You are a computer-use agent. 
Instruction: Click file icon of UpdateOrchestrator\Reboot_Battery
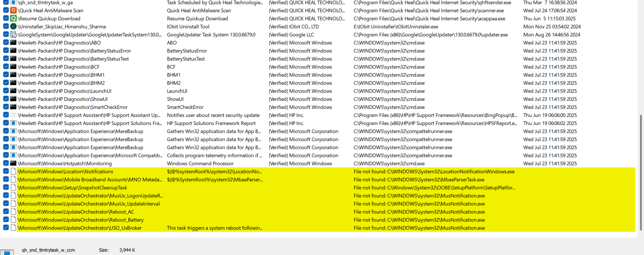(13, 220)
